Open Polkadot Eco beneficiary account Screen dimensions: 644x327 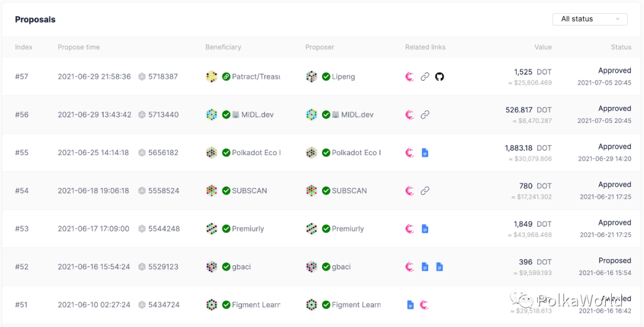tap(256, 153)
